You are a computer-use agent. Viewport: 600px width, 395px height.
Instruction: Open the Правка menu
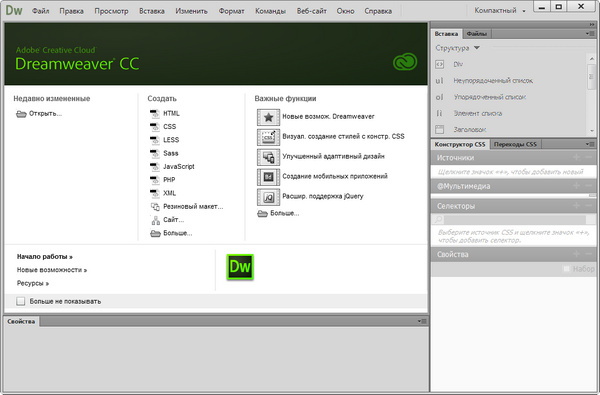coord(72,11)
